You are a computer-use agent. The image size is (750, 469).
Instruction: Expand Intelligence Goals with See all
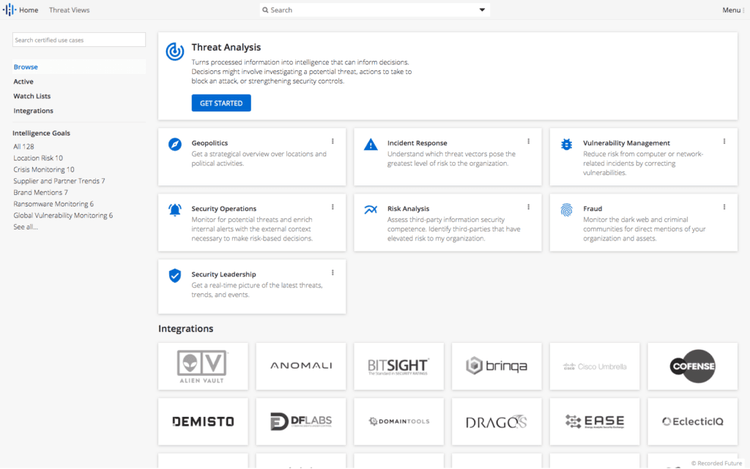25,227
